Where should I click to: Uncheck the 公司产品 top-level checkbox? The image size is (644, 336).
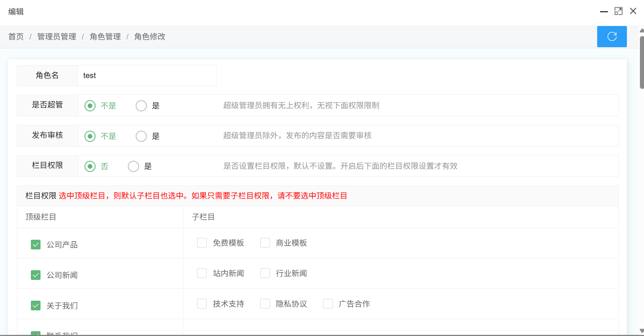pos(36,245)
